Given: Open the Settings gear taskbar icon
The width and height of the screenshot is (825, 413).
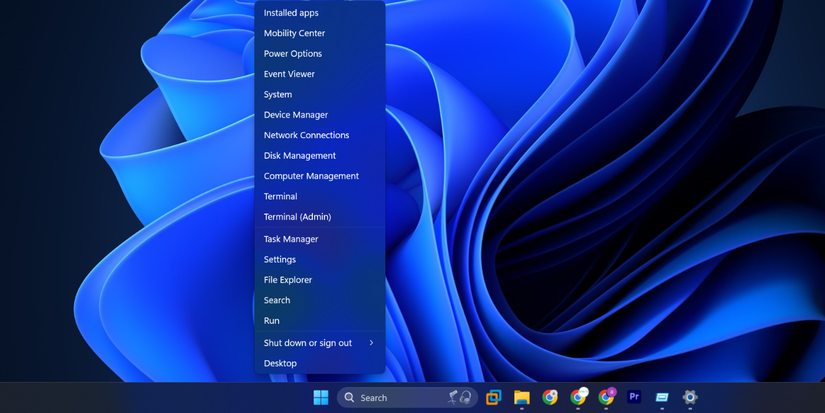Looking at the screenshot, I should (690, 397).
